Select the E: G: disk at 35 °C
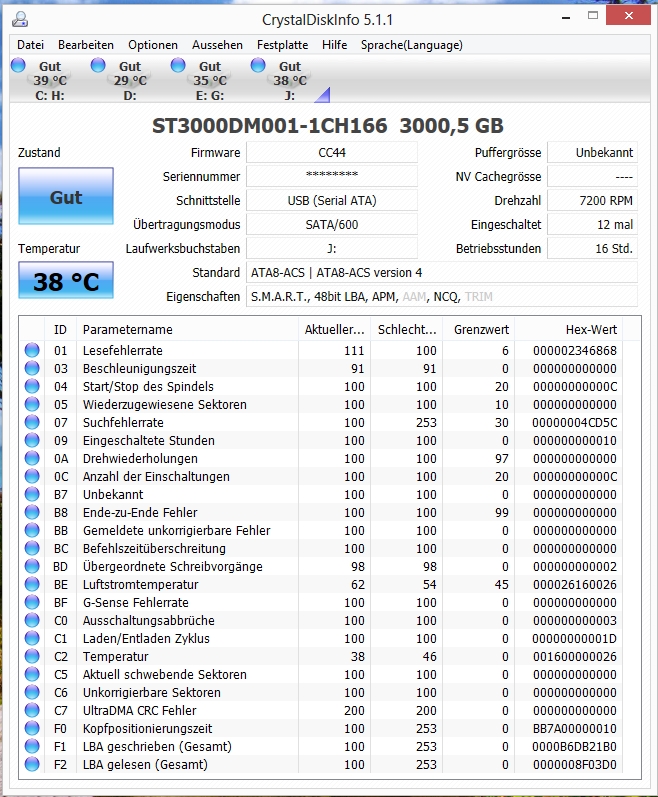This screenshot has width=658, height=797. coord(203,80)
